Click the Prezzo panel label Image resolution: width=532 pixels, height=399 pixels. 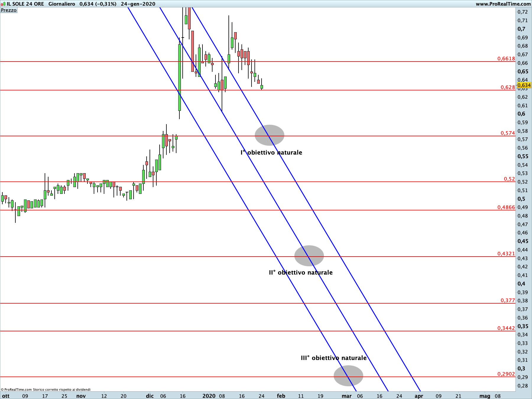pyautogui.click(x=9, y=10)
